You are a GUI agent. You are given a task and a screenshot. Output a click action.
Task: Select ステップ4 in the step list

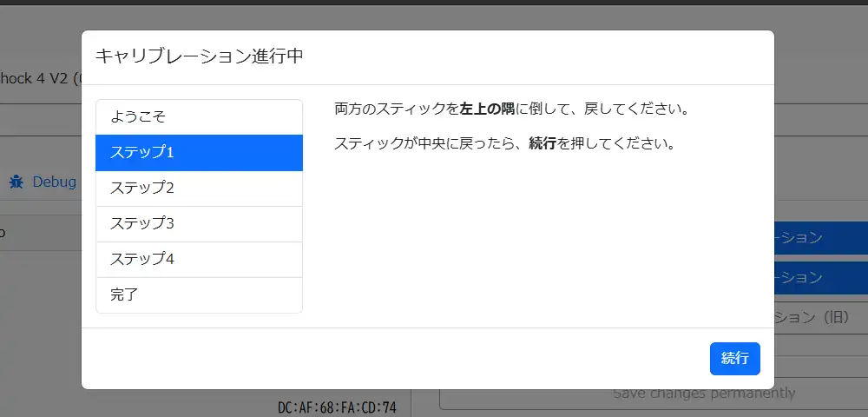[200, 259]
